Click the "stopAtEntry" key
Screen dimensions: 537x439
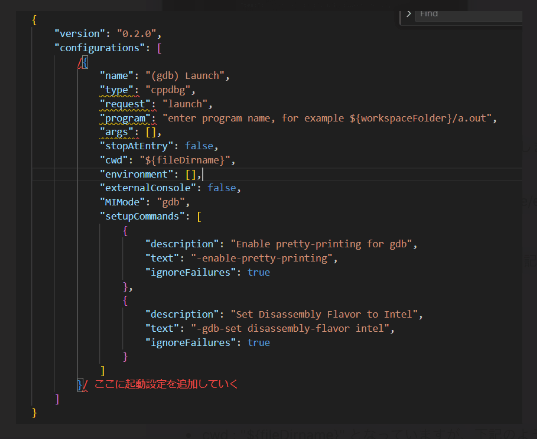(x=136, y=146)
